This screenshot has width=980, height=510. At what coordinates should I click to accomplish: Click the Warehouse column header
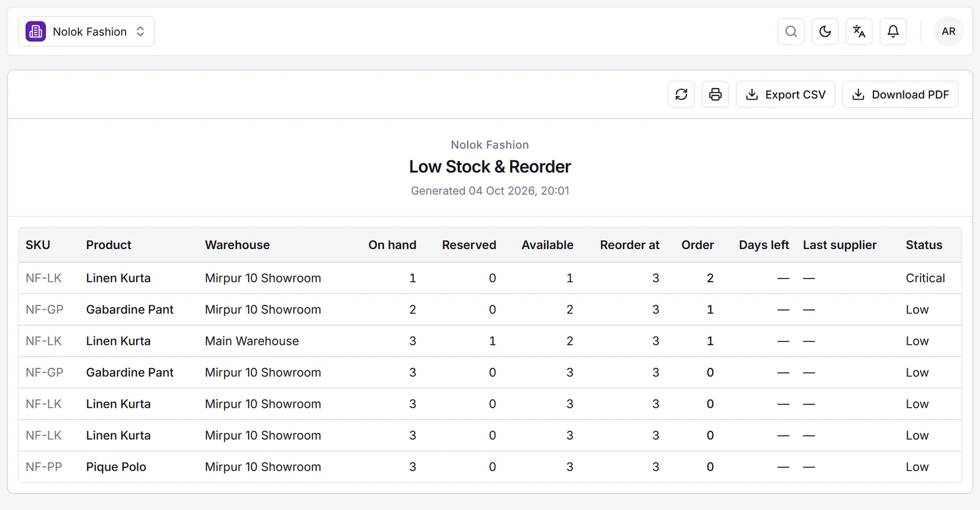237,245
